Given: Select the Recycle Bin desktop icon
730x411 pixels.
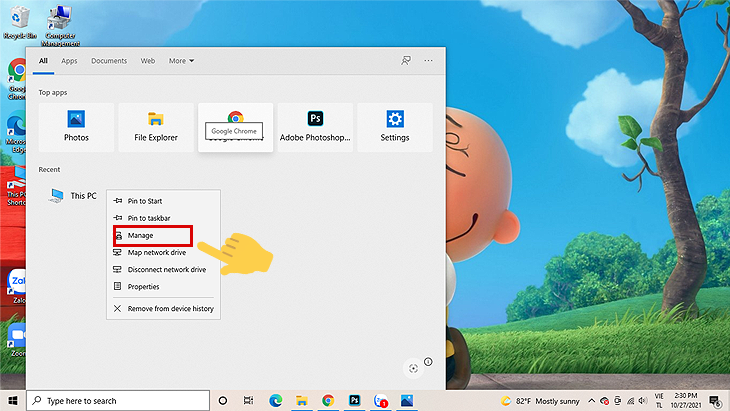Looking at the screenshot, I should 20,22.
